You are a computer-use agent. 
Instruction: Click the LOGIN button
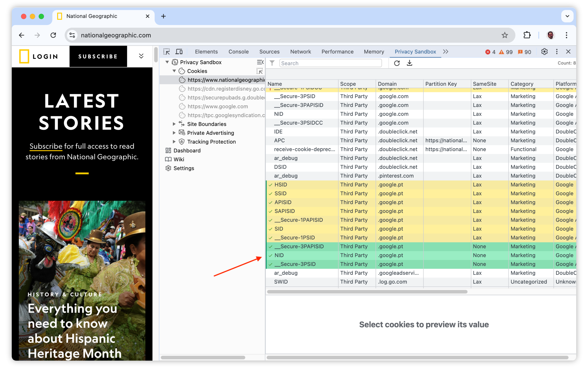click(46, 56)
